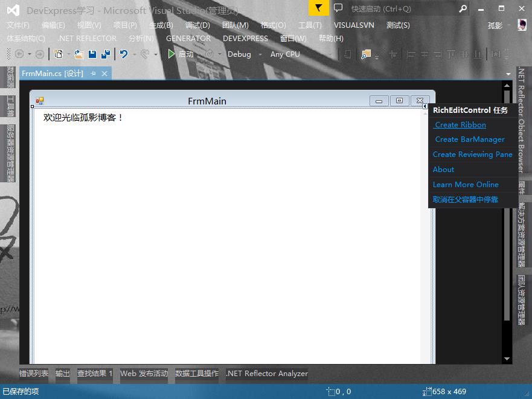Expand the undo history dropdown arrow
The height and width of the screenshot is (399, 532).
(135, 54)
